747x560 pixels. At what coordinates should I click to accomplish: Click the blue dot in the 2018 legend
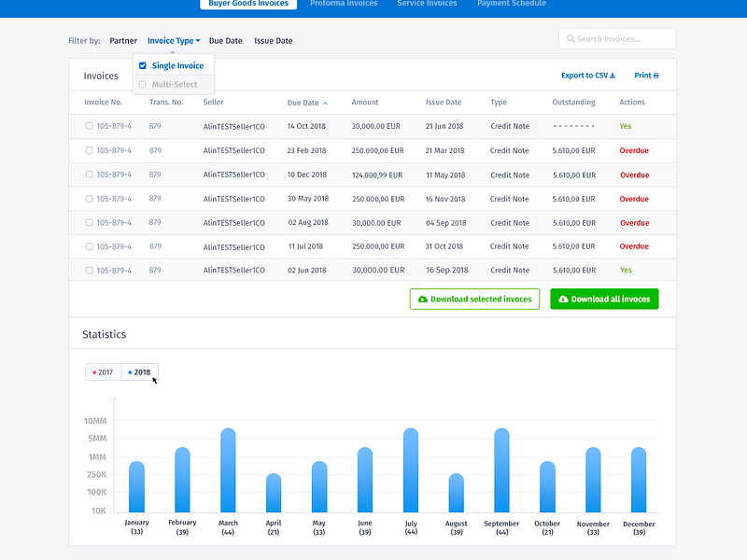click(x=131, y=371)
